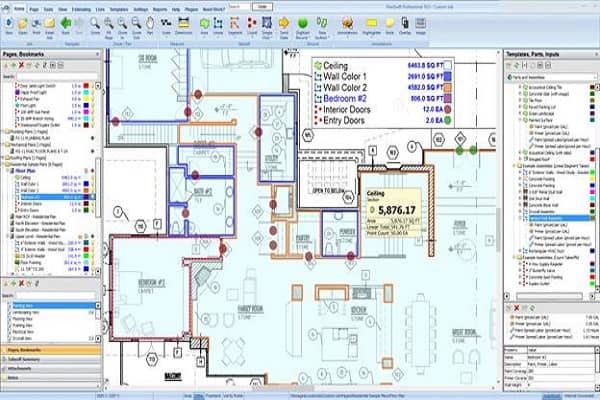Add a Note annotation

(390, 26)
